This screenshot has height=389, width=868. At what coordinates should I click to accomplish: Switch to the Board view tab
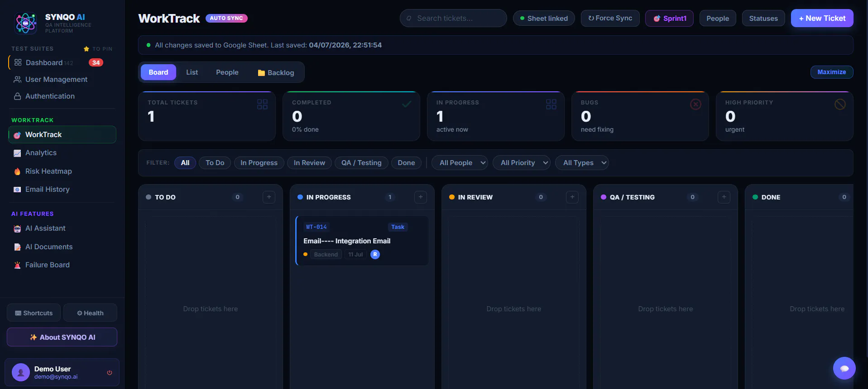158,72
